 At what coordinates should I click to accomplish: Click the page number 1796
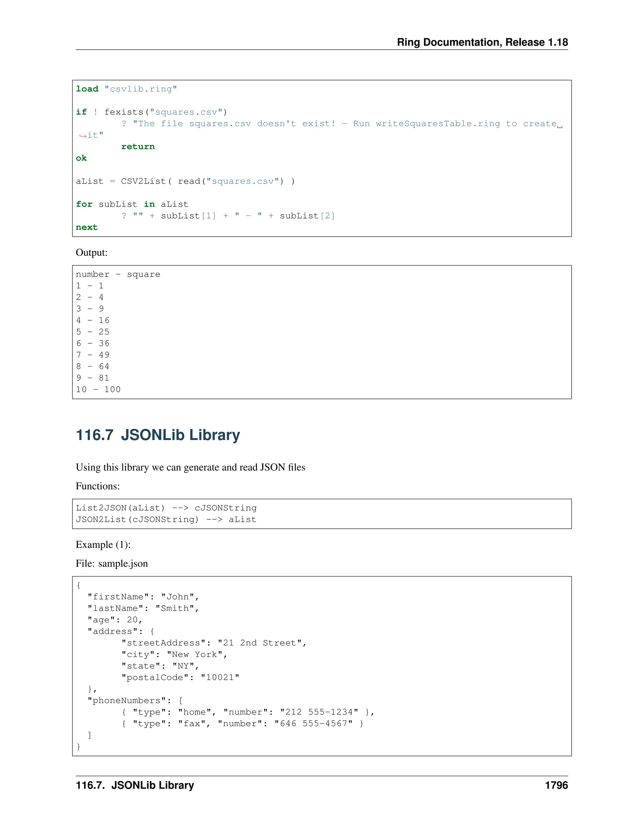tap(556, 785)
